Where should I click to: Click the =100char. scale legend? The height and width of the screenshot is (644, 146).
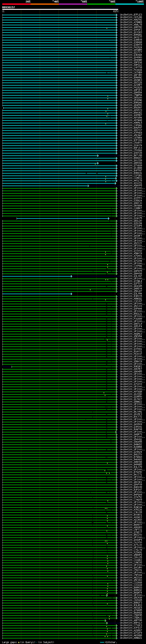[x=108, y=642]
